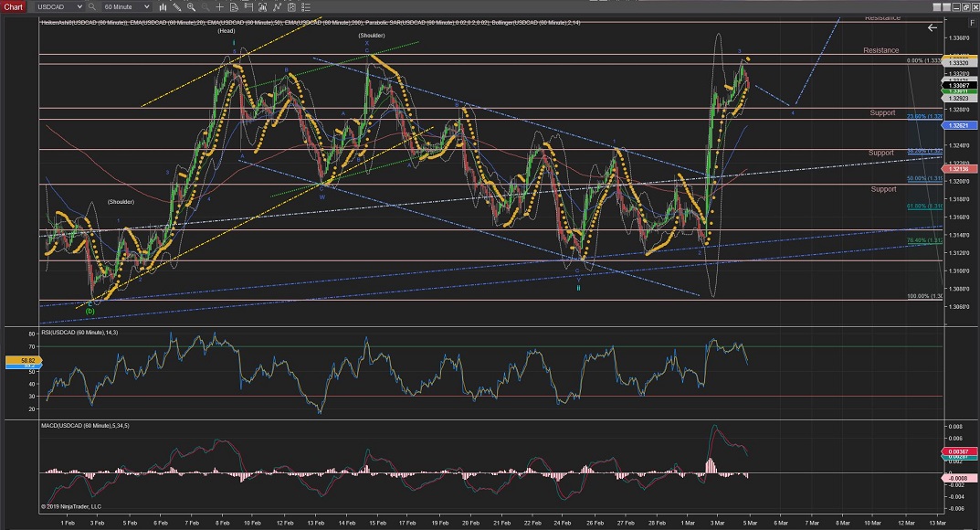Click the 38.20% Fibonacci level label
Viewport: 980px width, 530px height.
(924, 151)
